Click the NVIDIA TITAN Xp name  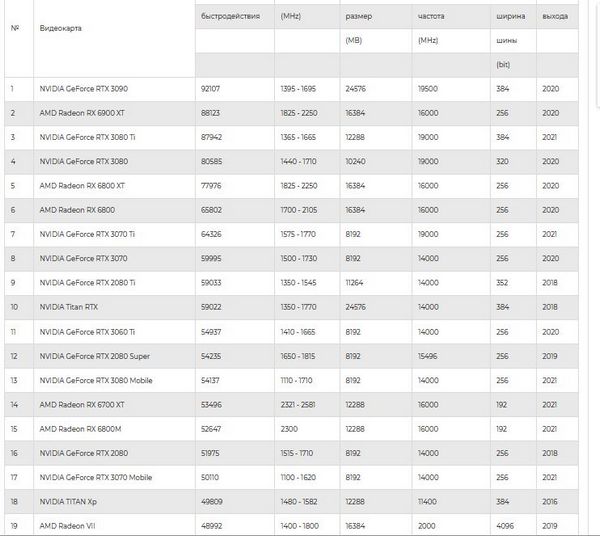(68, 502)
